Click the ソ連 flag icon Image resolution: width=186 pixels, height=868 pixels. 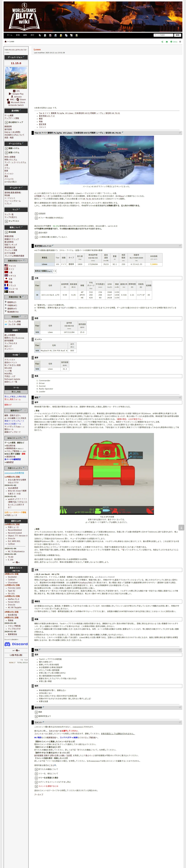(6, 272)
